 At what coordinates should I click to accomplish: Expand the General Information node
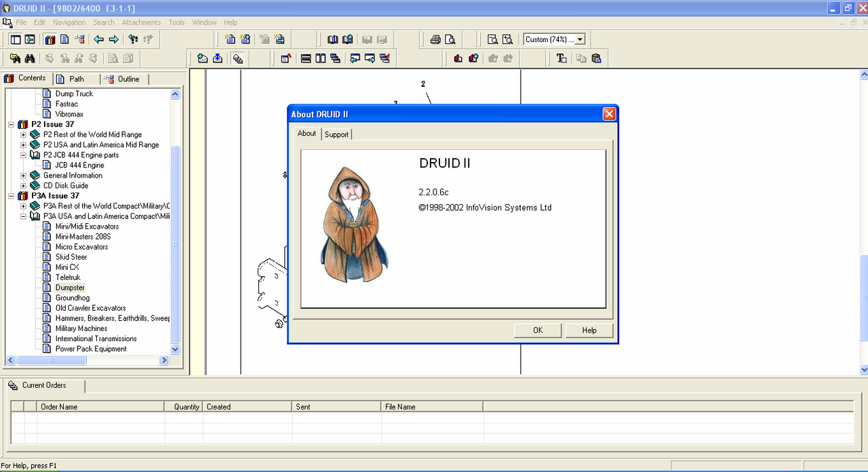tap(23, 176)
